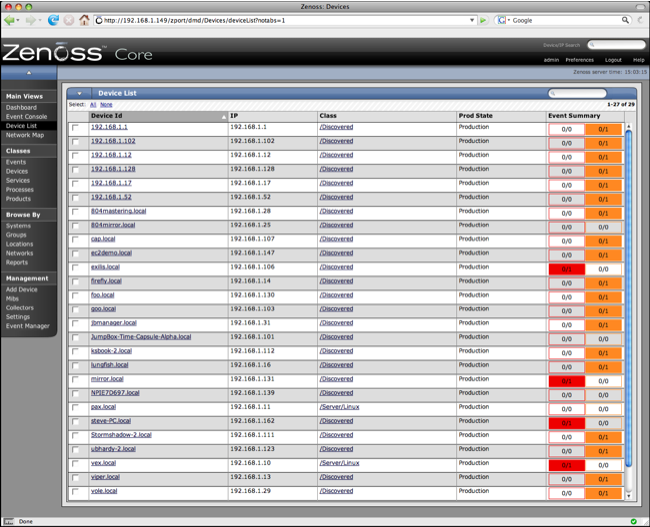Image resolution: width=650 pixels, height=527 pixels.
Task: Click the orange 0/1 event cell for 192.168.1.1
Action: tap(603, 129)
